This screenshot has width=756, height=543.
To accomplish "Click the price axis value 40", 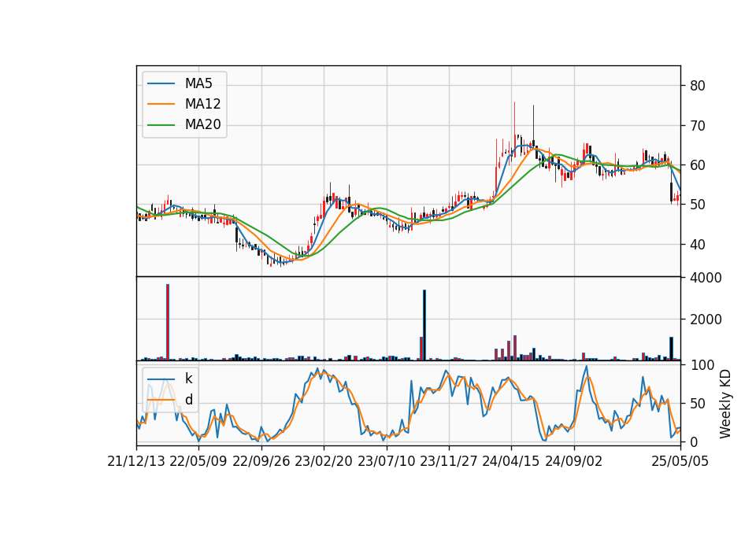I will tap(697, 245).
